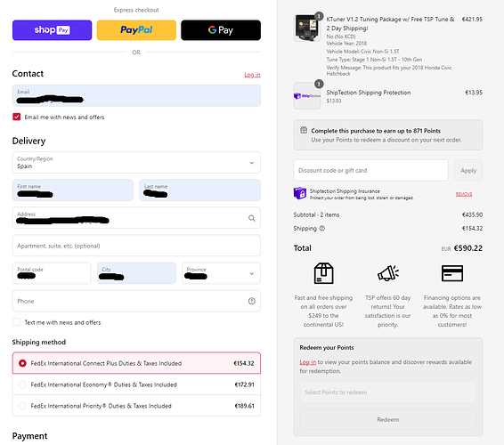
Task: Pay with the Shop Pay express button
Action: tap(52, 30)
